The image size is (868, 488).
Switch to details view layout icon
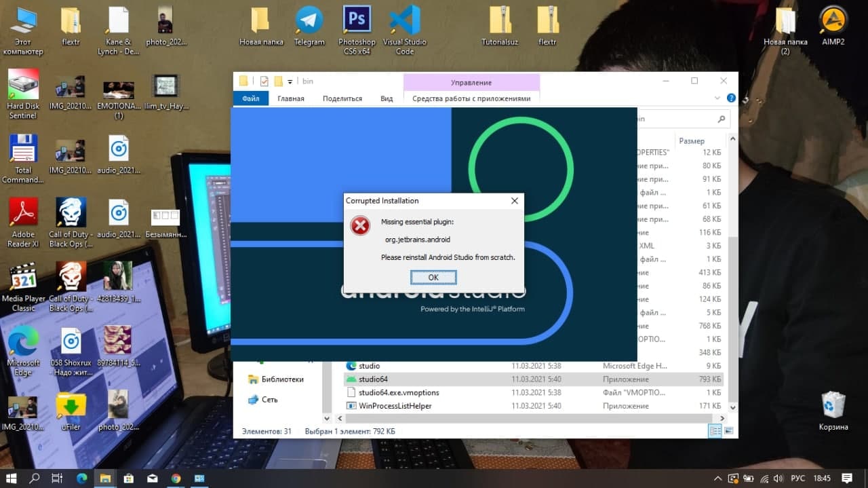coord(715,431)
